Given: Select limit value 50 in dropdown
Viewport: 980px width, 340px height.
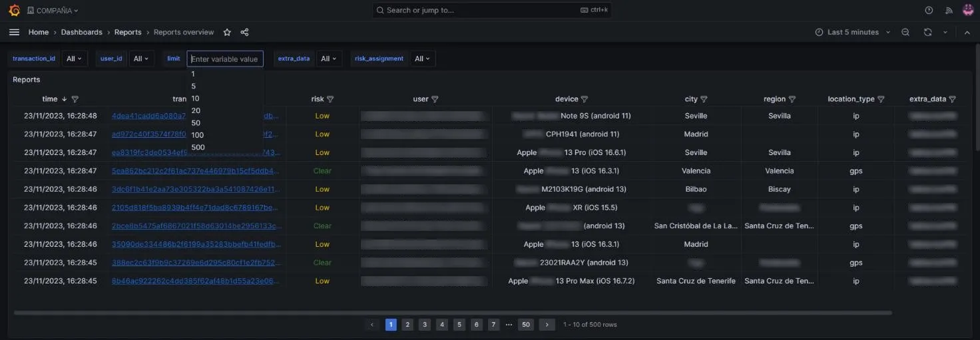Looking at the screenshot, I should tap(225, 122).
